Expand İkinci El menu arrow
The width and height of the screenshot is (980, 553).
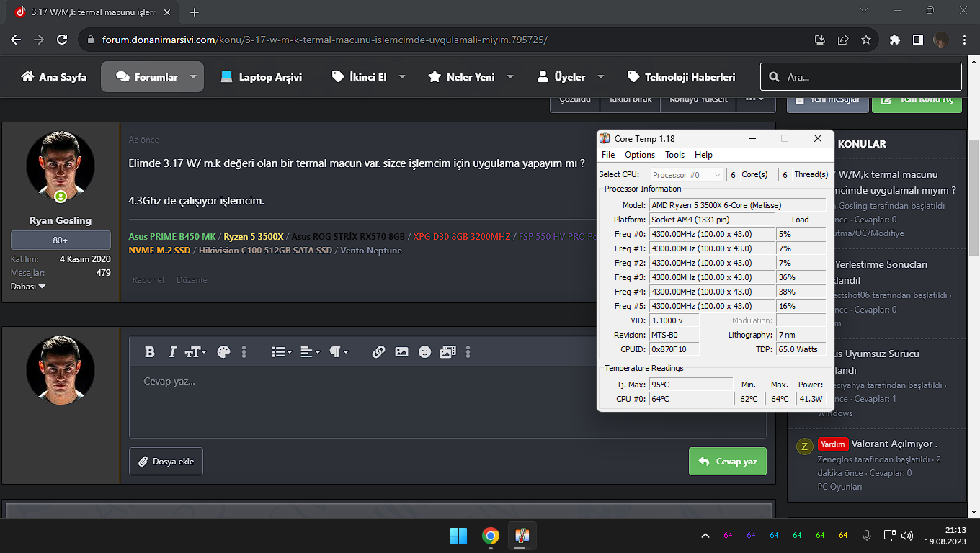point(402,77)
